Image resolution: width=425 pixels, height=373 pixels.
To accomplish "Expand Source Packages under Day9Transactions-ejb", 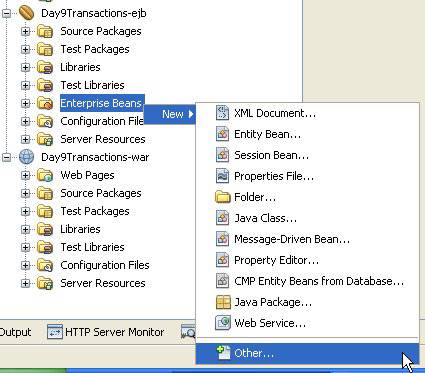I will (x=25, y=31).
